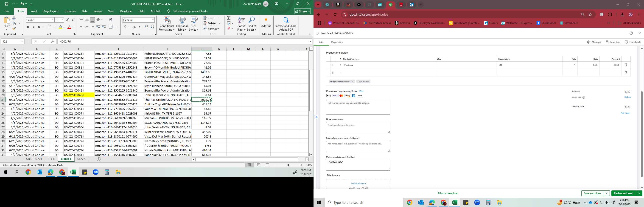Click the AutoSum sigma icon
Image resolution: width=644 pixels, height=207 pixels.
(x=229, y=18)
